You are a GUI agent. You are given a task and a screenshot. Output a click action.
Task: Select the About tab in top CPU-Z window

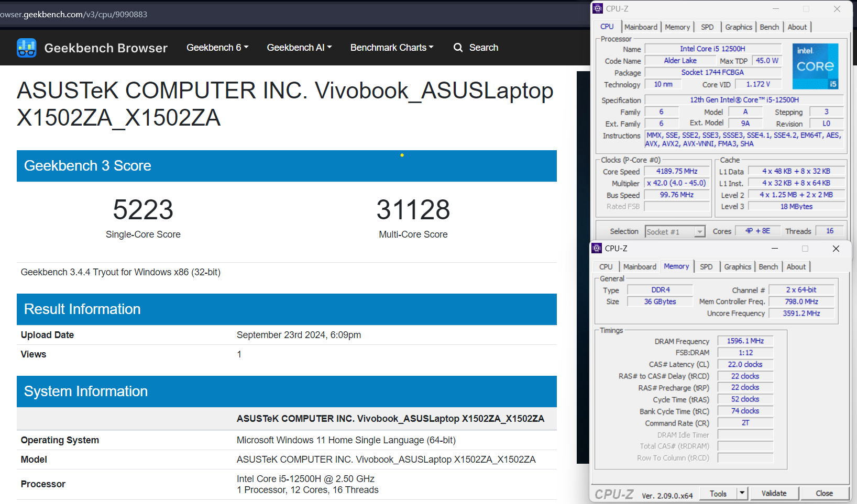pyautogui.click(x=797, y=27)
